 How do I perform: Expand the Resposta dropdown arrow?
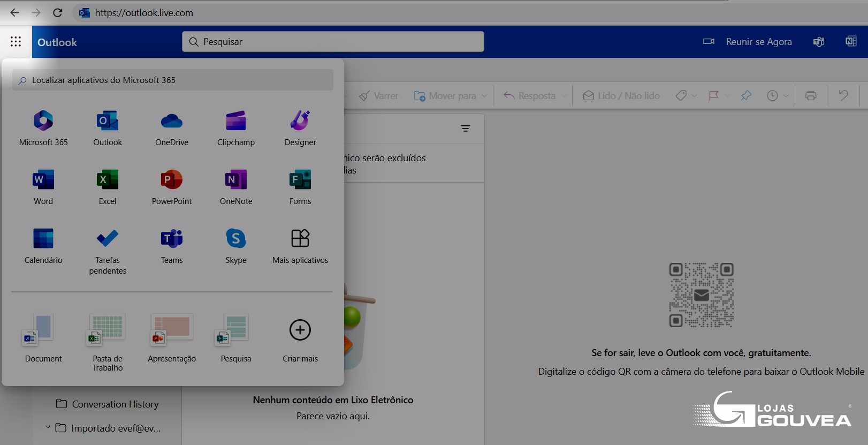pos(564,96)
